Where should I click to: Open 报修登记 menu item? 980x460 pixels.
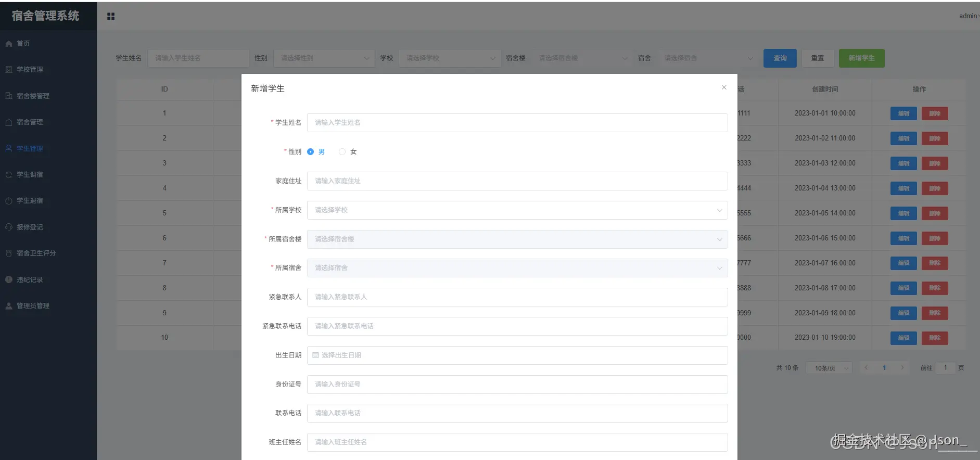[48, 227]
